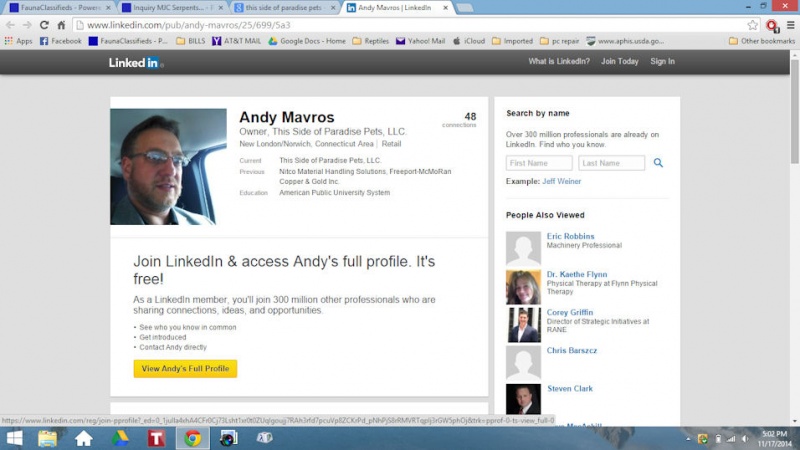The height and width of the screenshot is (450, 800).
Task: Click the browser Back arrow
Action: (10, 25)
